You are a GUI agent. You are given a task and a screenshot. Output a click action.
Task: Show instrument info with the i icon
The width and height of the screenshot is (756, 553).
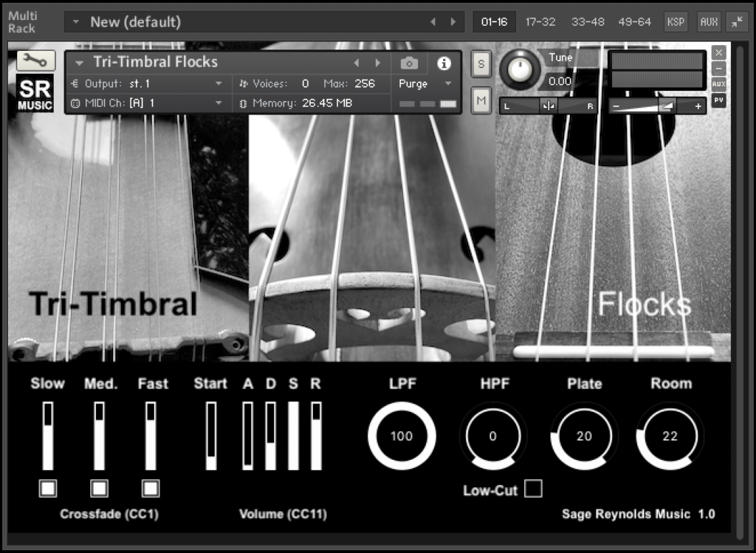click(x=444, y=63)
